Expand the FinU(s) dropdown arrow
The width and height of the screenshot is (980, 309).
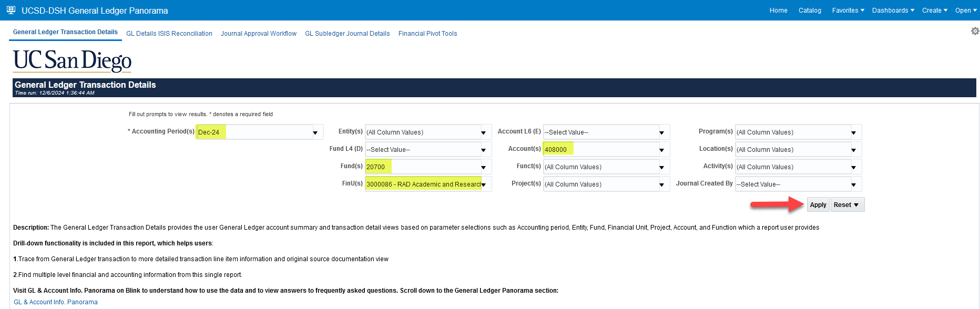coord(484,184)
